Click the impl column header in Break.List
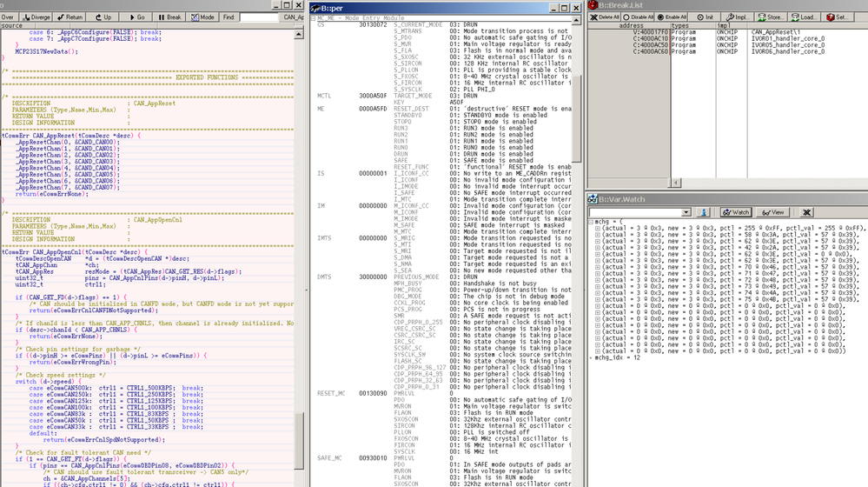This screenshot has width=868, height=487. click(x=732, y=25)
